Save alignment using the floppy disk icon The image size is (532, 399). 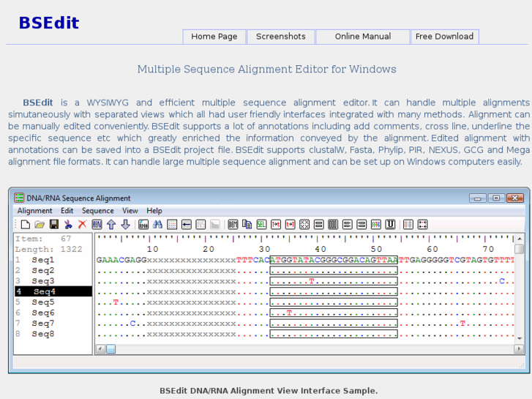click(x=54, y=225)
